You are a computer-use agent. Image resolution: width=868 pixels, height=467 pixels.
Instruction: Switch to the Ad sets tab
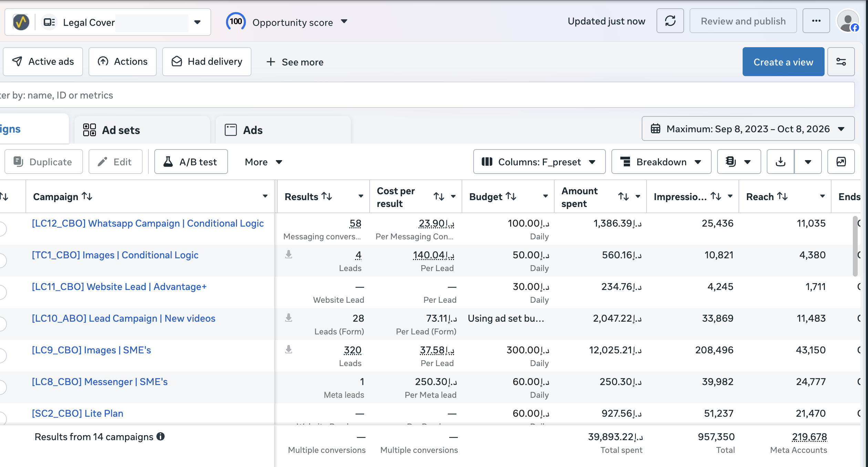[x=142, y=130]
